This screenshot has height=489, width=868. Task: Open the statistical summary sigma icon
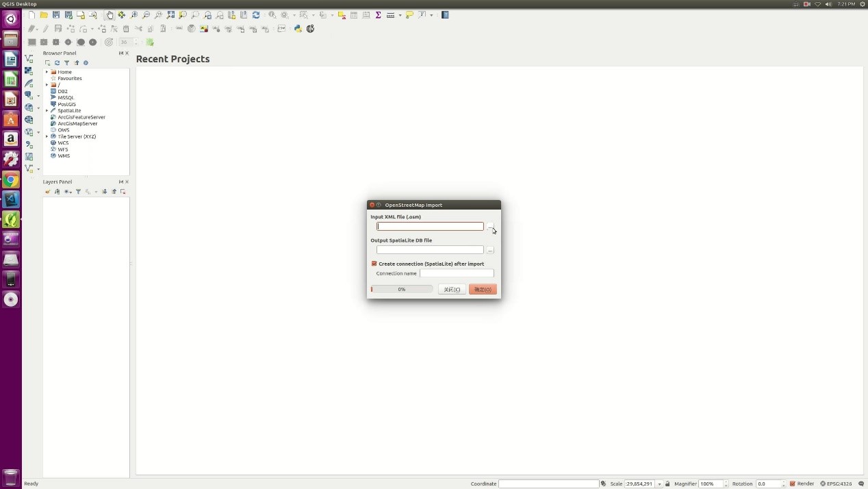pos(378,15)
